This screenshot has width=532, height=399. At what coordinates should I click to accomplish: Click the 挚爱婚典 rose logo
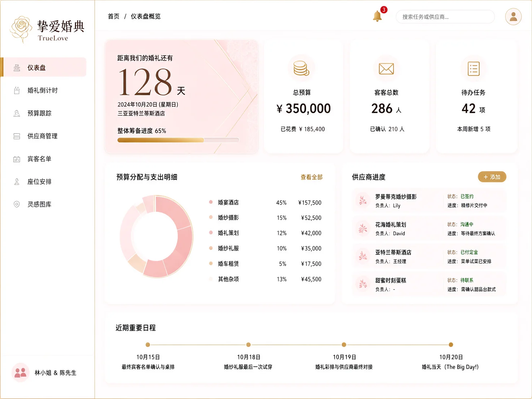(x=21, y=29)
